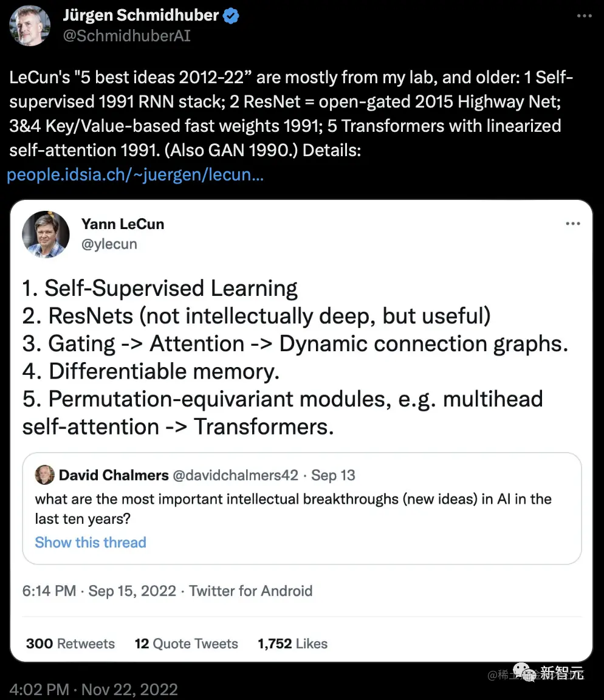This screenshot has height=700, width=604.
Task: Click @davidchalmers42 username
Action: pos(235,475)
